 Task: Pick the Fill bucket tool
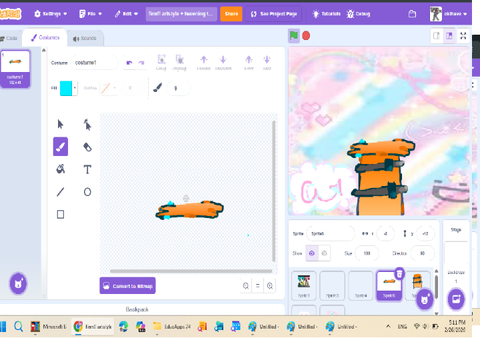(x=60, y=169)
